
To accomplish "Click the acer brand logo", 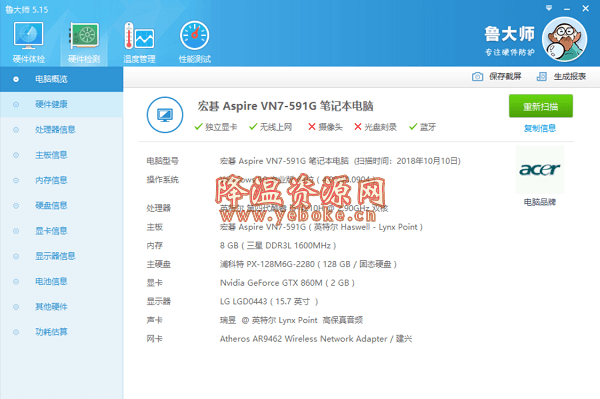I will [x=540, y=169].
